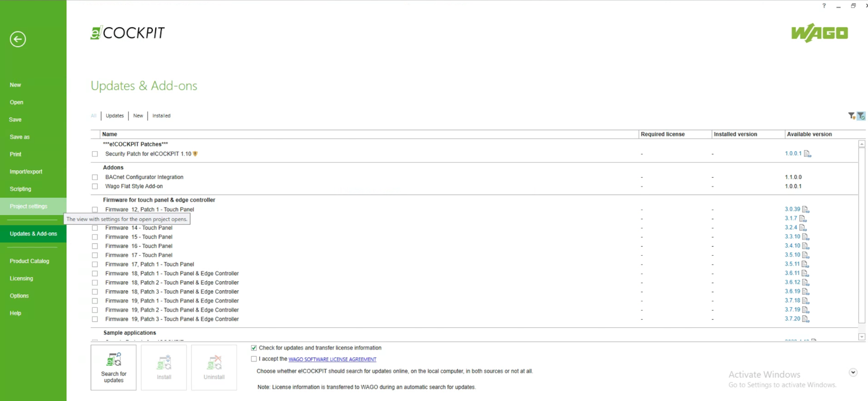
Task: Click the Uninstall button
Action: (x=214, y=367)
